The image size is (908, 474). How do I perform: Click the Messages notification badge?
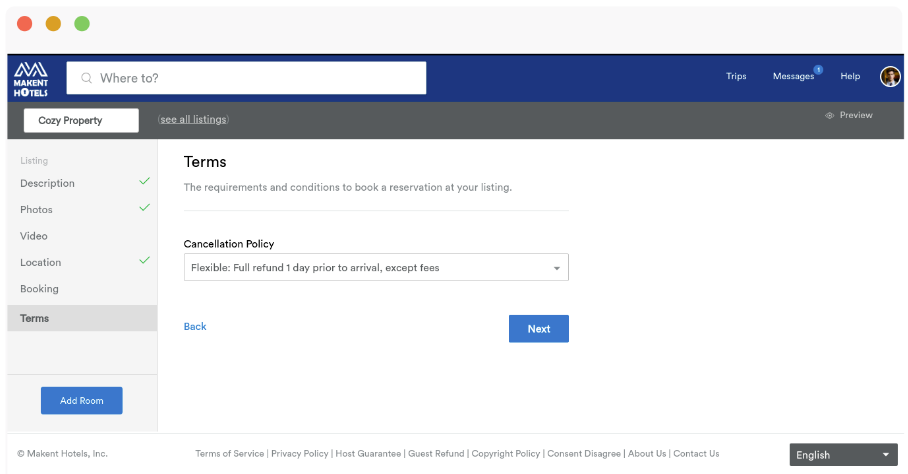click(x=818, y=69)
